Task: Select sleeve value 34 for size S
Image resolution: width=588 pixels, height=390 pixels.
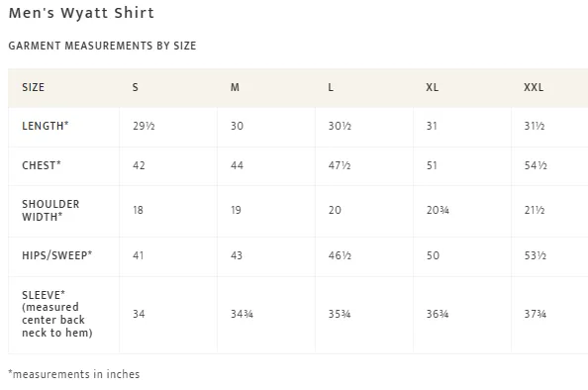Action: (x=139, y=314)
